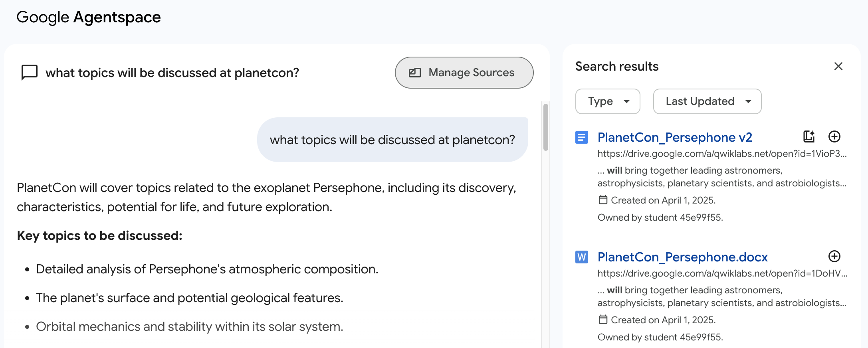Click the drive URL under PlanetCon_Persephone.docx
This screenshot has width=868, height=348.
coord(722,273)
